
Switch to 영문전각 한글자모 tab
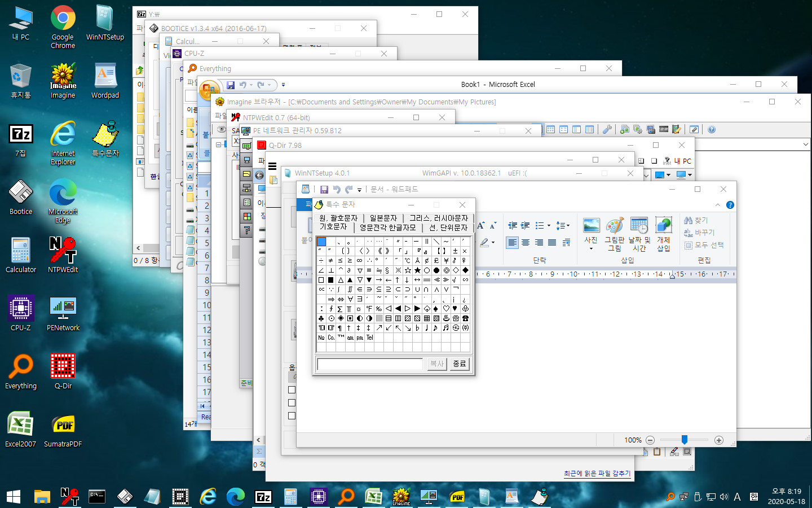point(388,227)
